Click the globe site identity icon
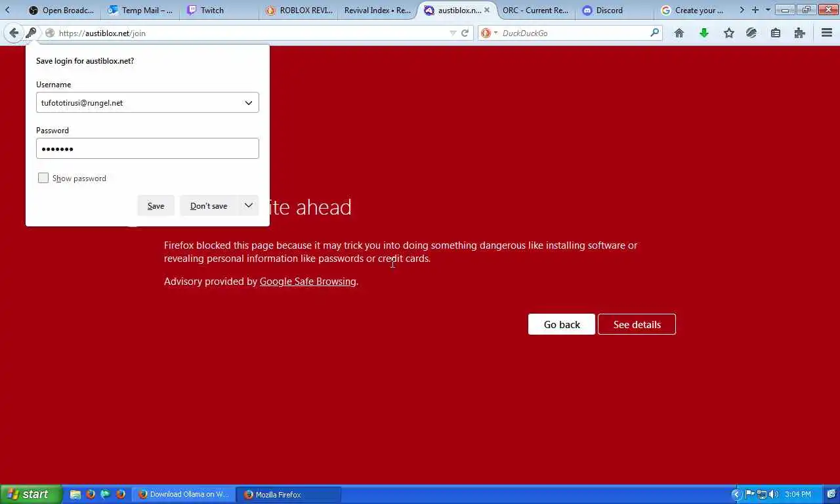The image size is (840, 504). pos(50,33)
